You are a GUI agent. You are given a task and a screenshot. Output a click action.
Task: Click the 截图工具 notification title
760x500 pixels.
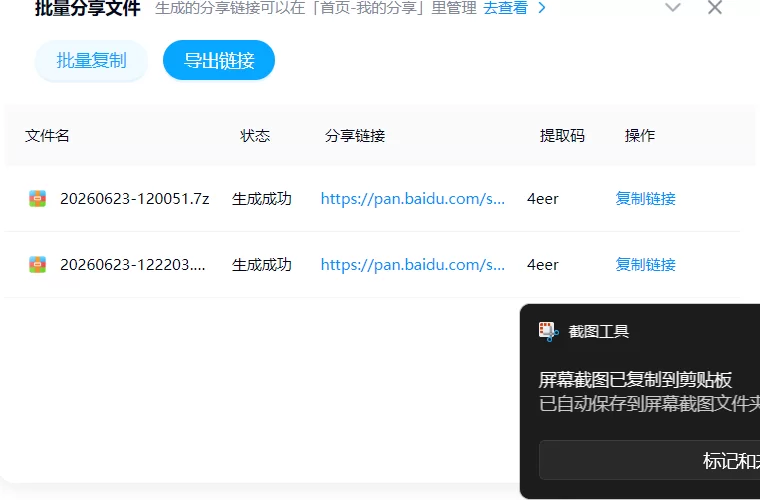pos(599,332)
